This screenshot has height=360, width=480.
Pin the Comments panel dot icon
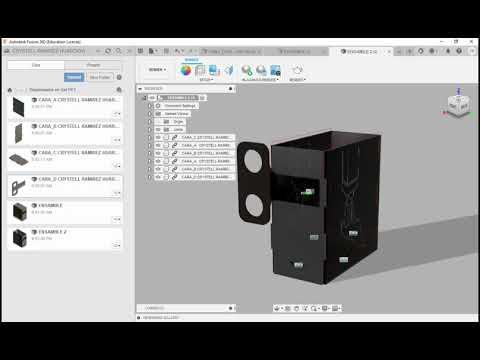point(230,308)
